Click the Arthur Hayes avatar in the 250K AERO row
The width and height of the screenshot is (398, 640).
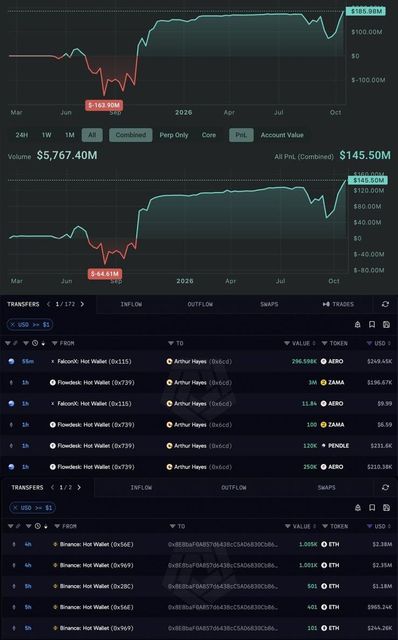(x=169, y=467)
